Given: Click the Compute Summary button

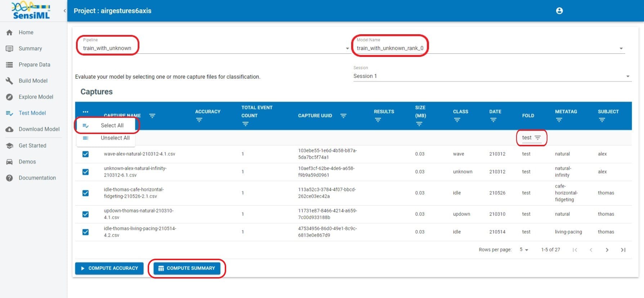Looking at the screenshot, I should pyautogui.click(x=187, y=268).
